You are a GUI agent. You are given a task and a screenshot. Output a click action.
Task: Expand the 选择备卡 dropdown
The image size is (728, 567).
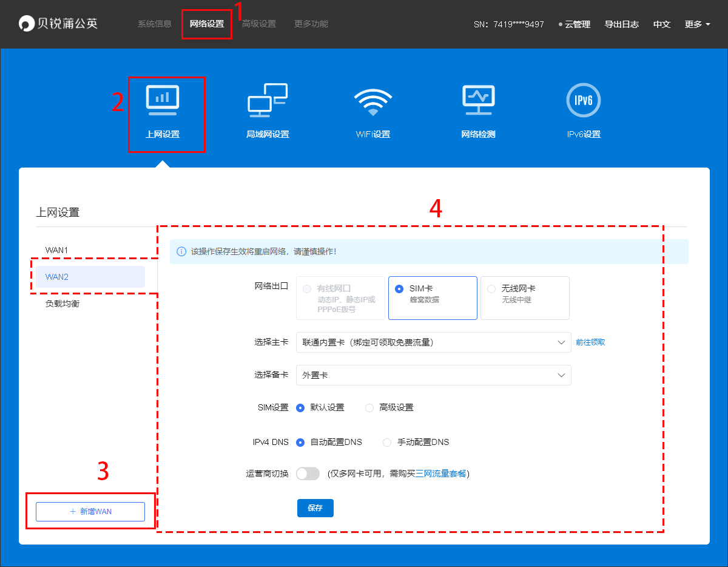pos(433,375)
